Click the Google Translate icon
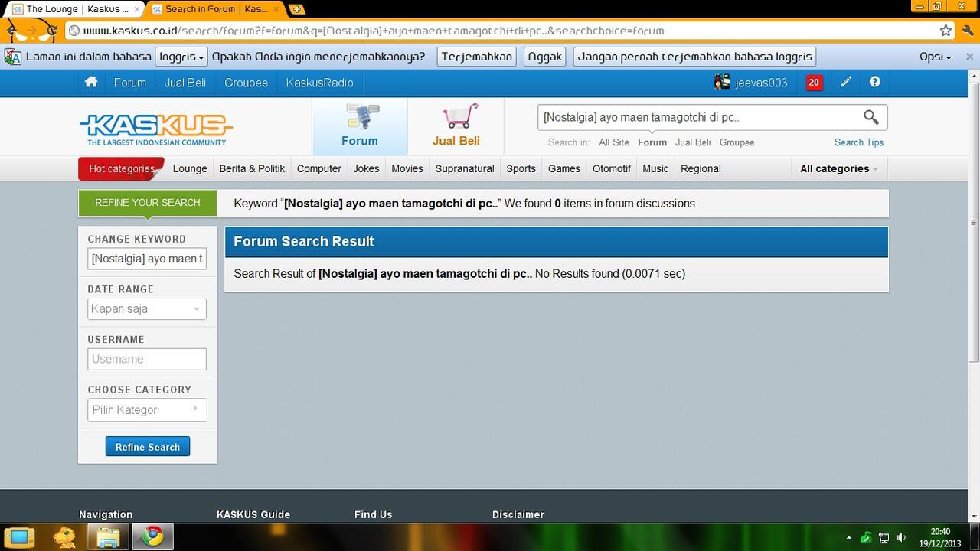 (12, 57)
